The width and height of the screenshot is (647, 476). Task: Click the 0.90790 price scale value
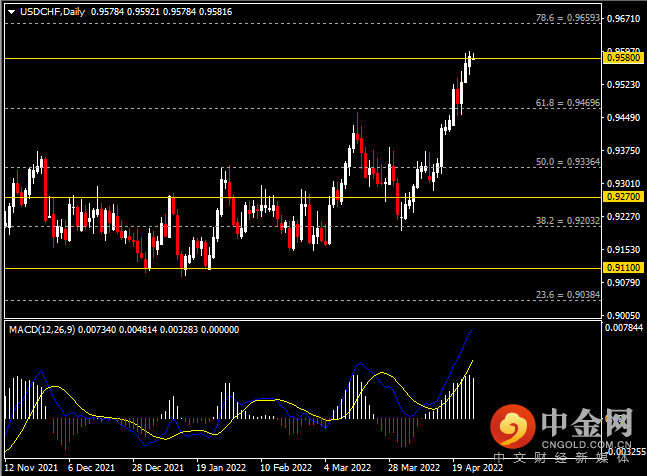[623, 283]
